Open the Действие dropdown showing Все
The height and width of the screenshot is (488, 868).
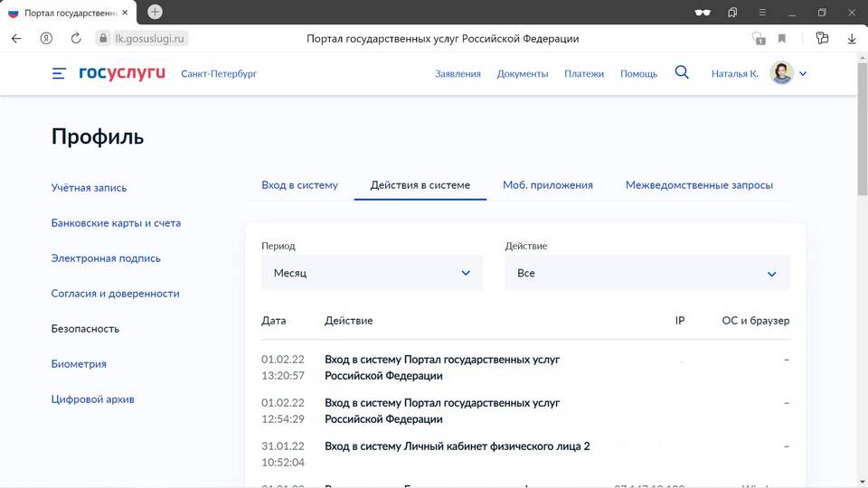tap(647, 273)
